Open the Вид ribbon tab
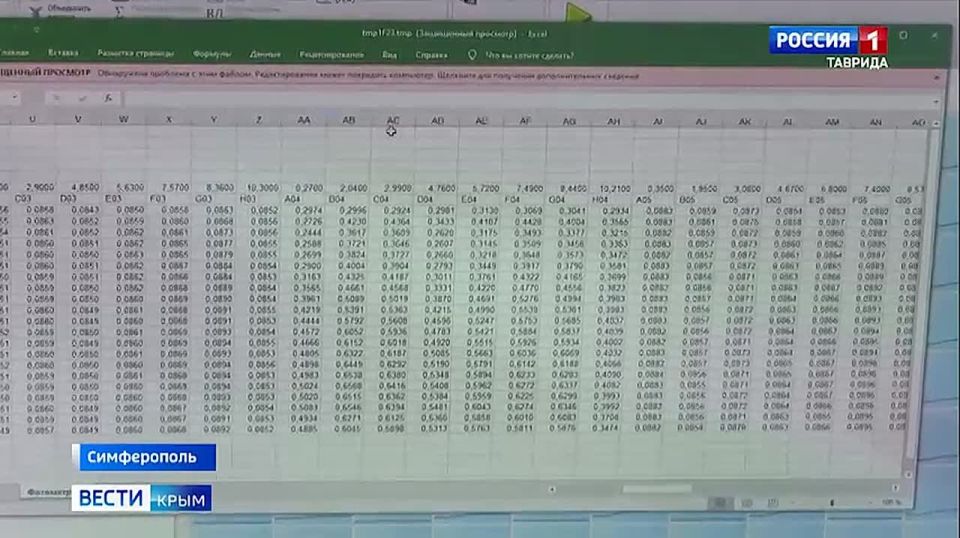 [x=389, y=54]
